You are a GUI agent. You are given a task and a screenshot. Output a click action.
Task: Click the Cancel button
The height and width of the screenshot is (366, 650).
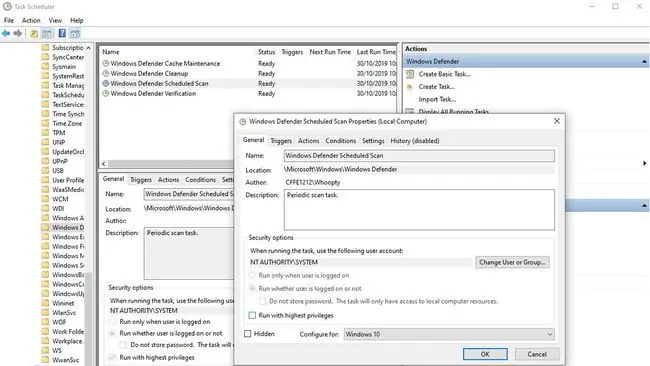click(537, 354)
